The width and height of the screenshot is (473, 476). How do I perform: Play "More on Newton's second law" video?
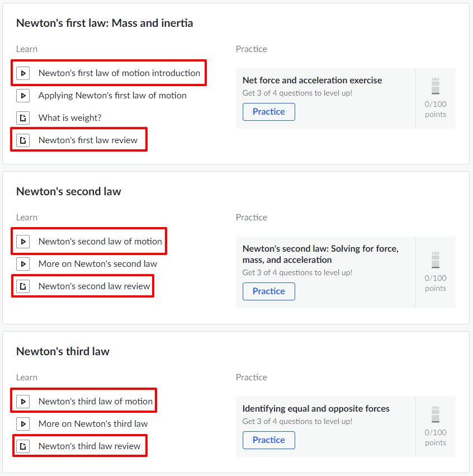click(x=23, y=263)
